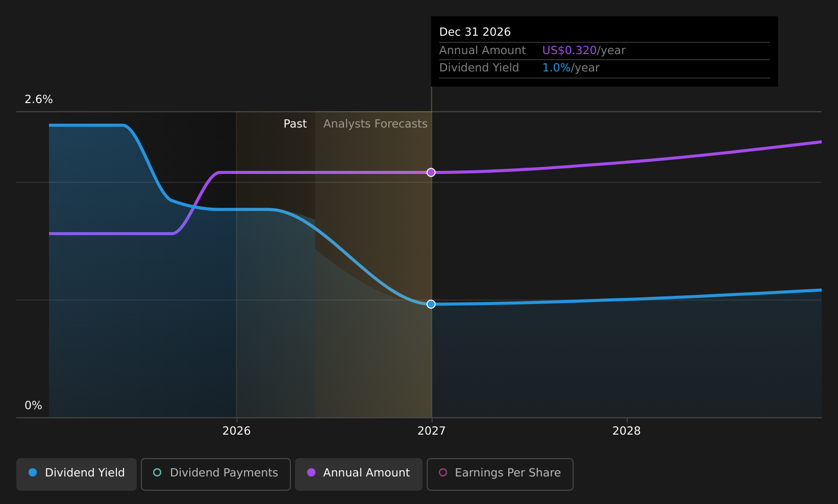
Task: Enable the Earnings Per Share series
Action: pyautogui.click(x=500, y=474)
